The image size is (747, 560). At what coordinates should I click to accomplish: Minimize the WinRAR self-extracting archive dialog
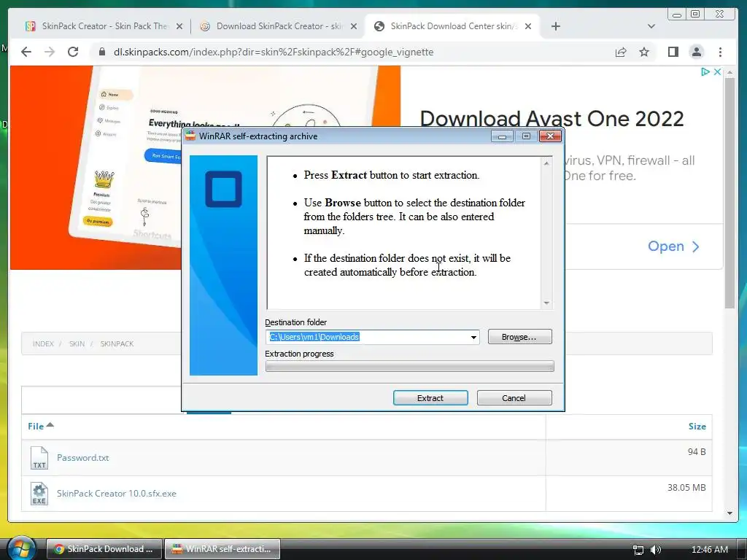[502, 136]
